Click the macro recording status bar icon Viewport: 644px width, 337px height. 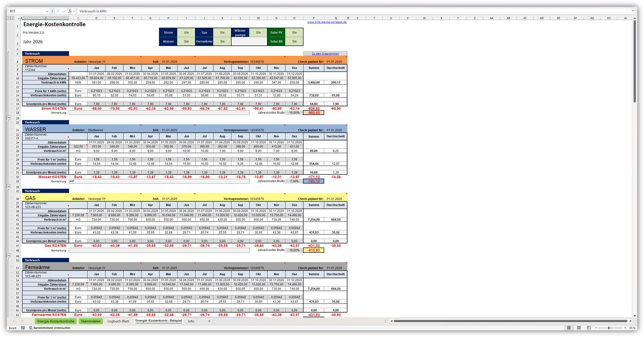(23, 328)
